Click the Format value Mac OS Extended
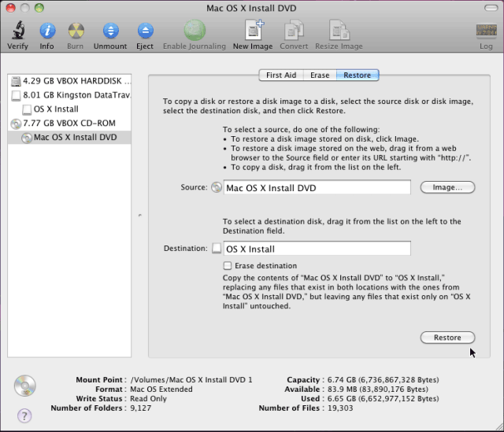 click(161, 390)
